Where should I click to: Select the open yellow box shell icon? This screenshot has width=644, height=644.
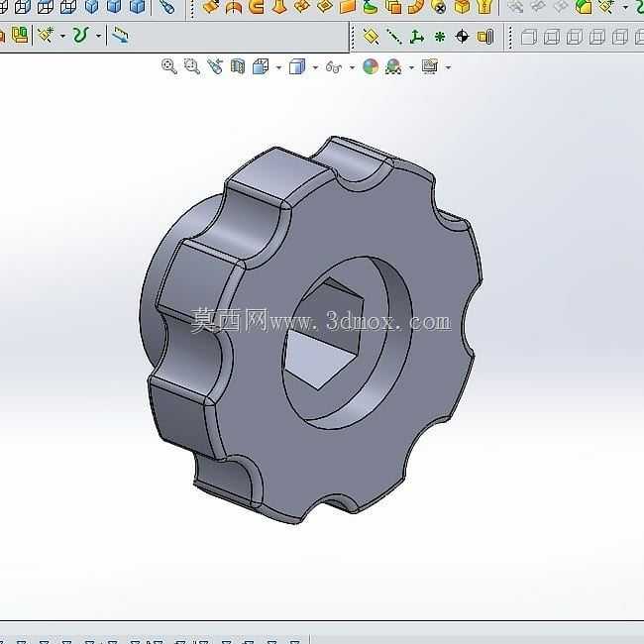[463, 7]
